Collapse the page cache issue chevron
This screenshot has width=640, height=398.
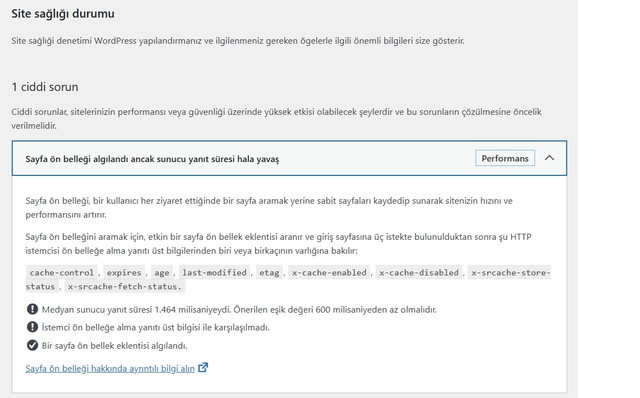(x=549, y=158)
